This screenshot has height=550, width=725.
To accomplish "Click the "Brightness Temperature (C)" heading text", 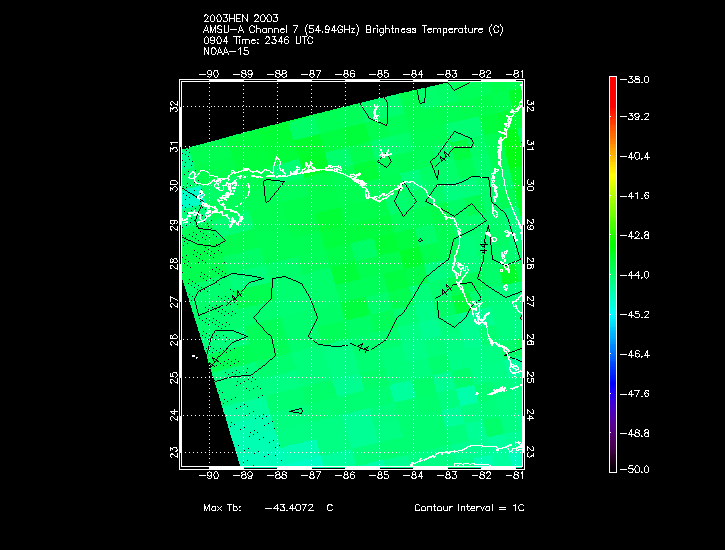I will click(434, 30).
